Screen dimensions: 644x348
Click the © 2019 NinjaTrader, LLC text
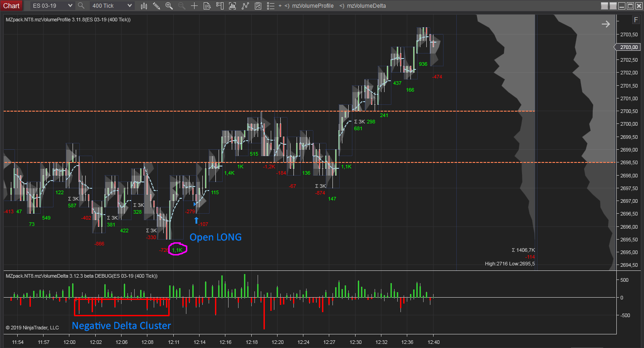click(x=32, y=328)
